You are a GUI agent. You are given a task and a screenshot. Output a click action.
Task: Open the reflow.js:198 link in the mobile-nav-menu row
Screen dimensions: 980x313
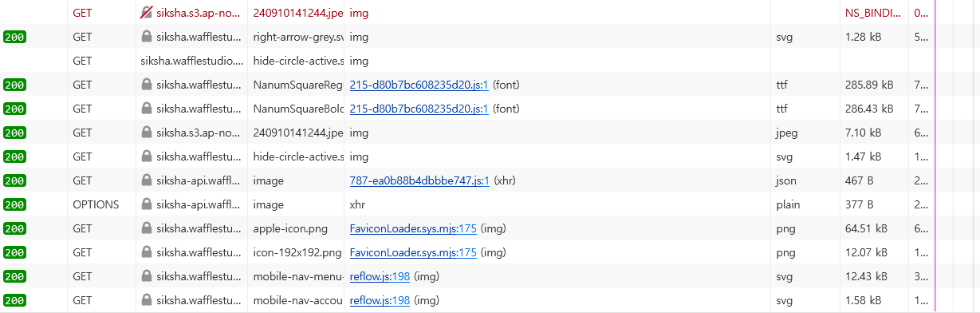[380, 276]
